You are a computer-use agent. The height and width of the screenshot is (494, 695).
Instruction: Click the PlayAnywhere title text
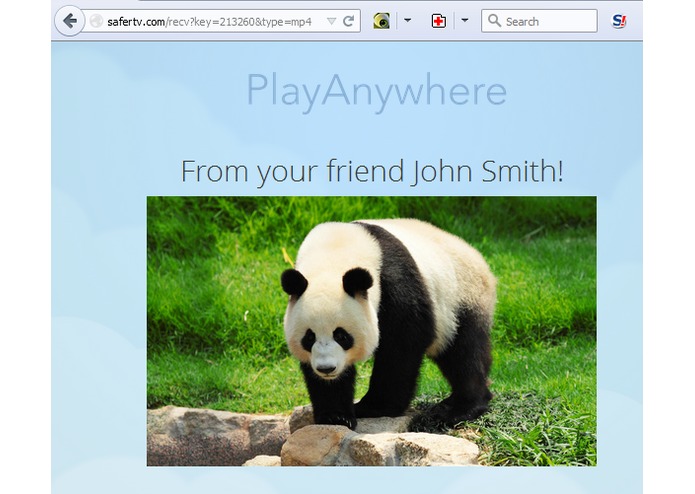376,92
